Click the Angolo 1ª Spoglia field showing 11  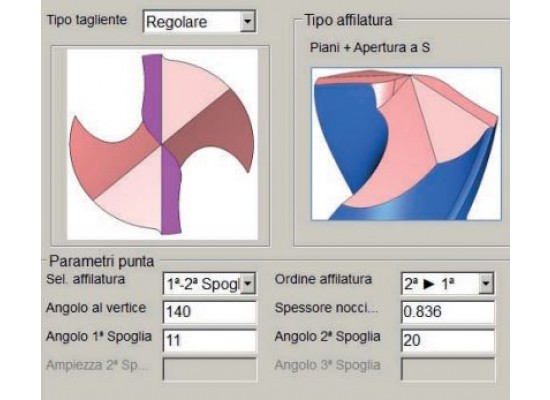pyautogui.click(x=210, y=340)
